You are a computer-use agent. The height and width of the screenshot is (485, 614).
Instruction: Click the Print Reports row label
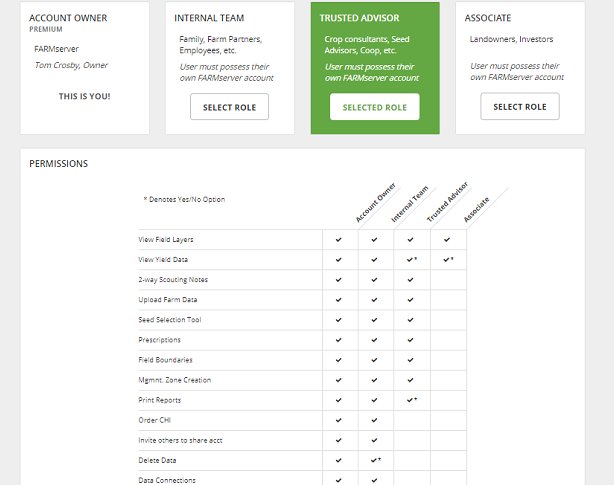click(x=159, y=400)
